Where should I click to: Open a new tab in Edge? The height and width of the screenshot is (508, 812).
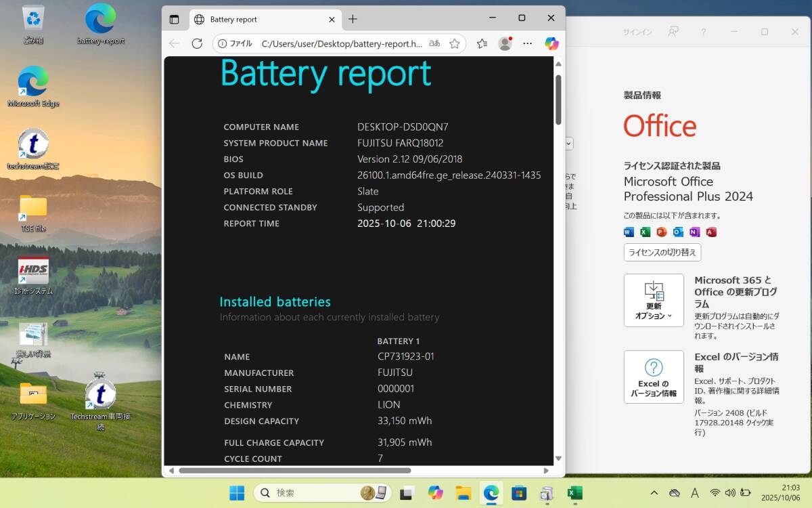click(353, 19)
